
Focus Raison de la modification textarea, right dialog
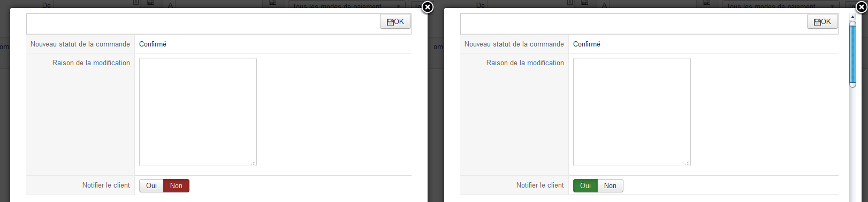click(x=632, y=112)
